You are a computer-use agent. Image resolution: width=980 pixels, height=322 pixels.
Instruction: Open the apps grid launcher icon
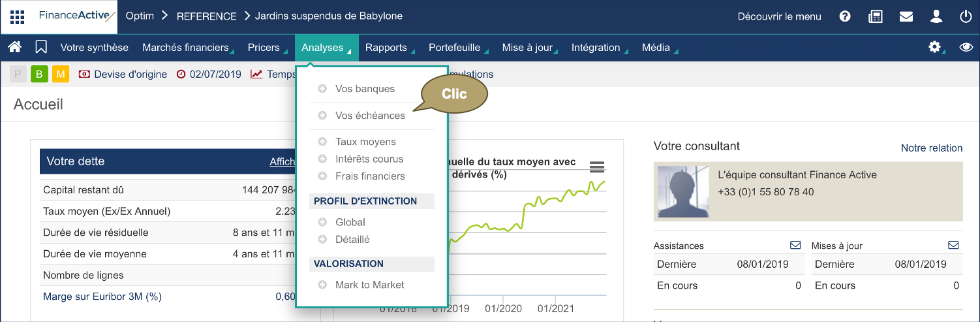coord(18,16)
